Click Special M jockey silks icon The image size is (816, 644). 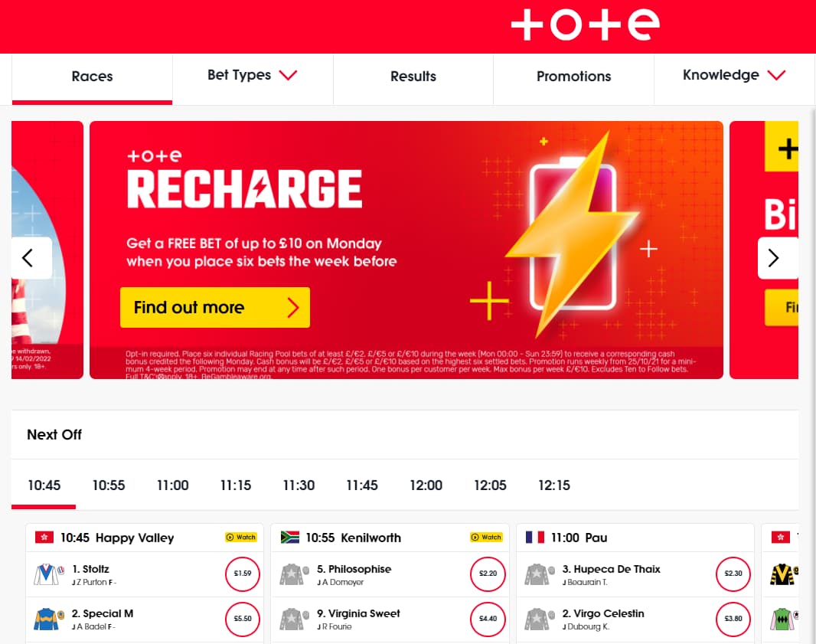(47, 619)
